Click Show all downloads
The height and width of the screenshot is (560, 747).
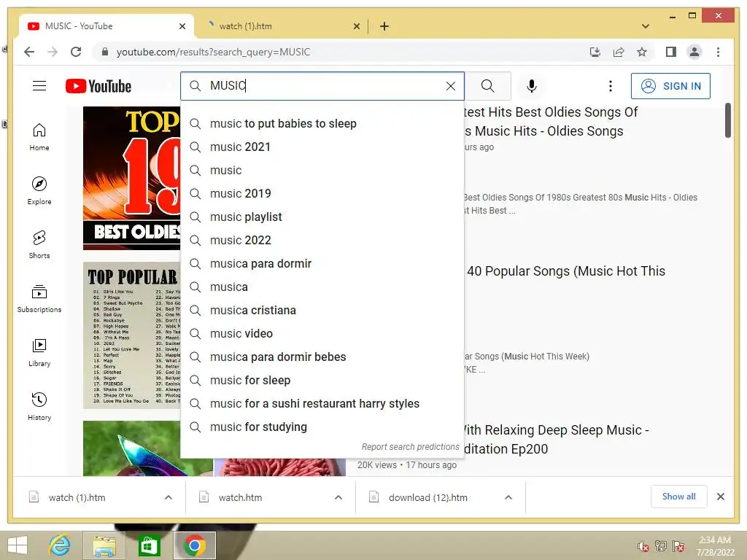(x=678, y=497)
